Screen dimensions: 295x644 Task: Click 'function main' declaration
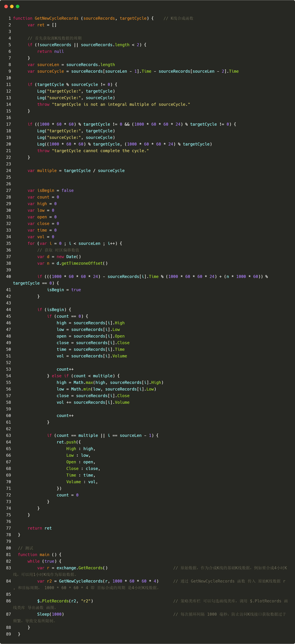(x=34, y=554)
